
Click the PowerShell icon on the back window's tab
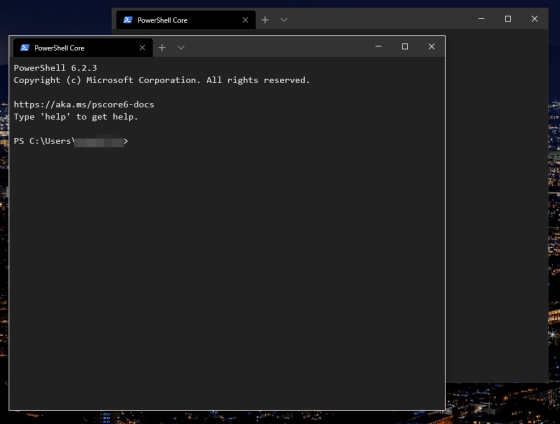[128, 20]
